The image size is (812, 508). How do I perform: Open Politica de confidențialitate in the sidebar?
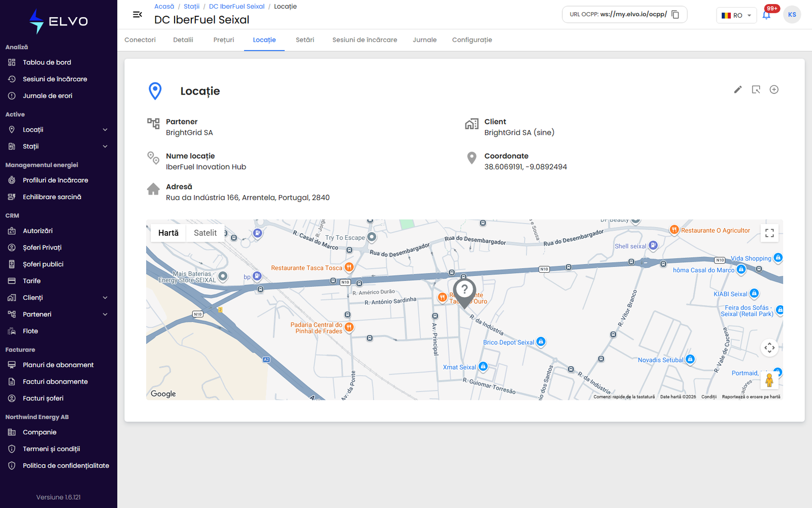pos(58,466)
